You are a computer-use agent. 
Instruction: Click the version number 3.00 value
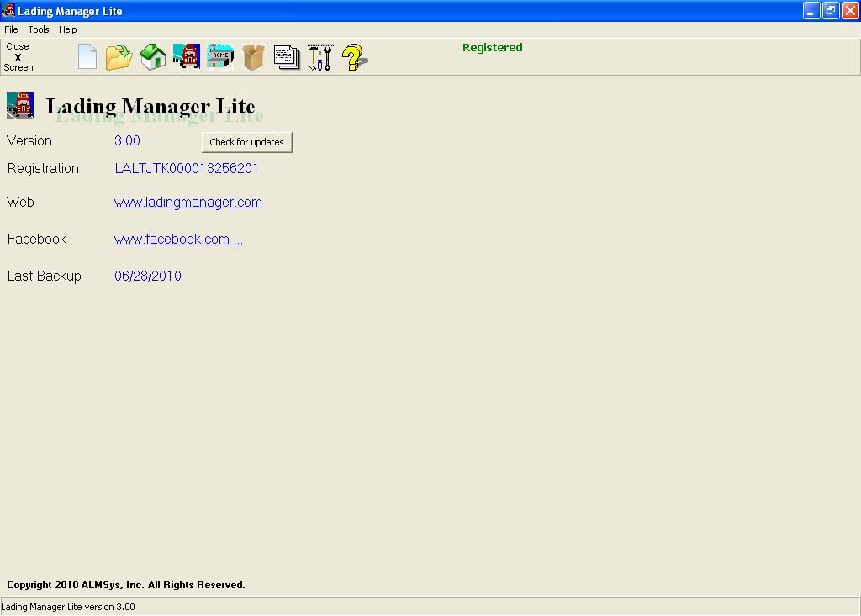(127, 140)
